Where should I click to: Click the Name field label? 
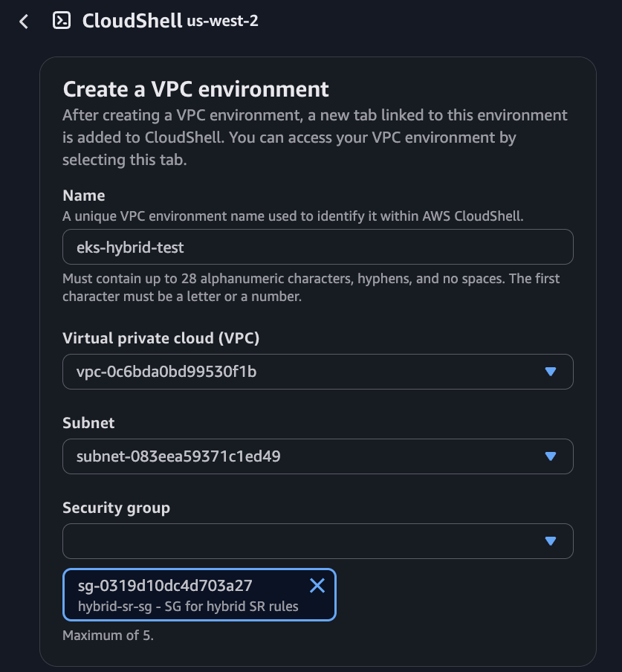[83, 196]
